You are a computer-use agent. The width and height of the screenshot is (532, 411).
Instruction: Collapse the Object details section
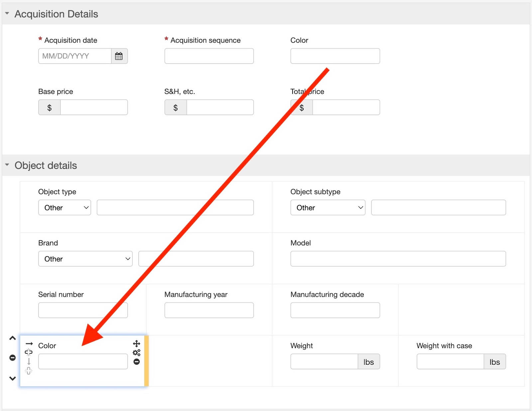click(7, 165)
